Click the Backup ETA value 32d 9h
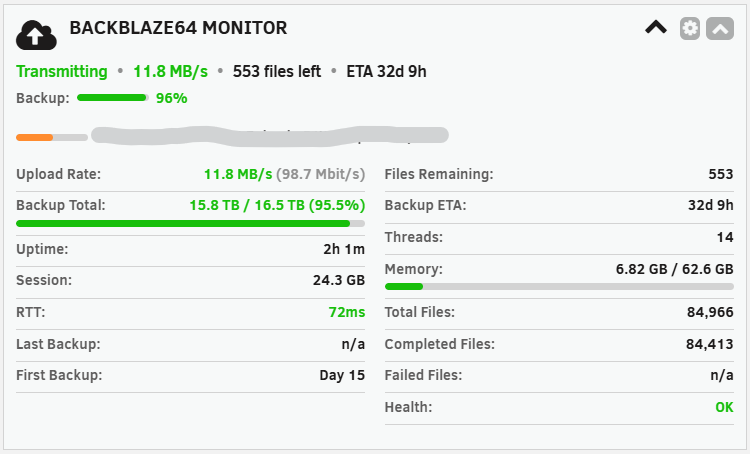The image size is (750, 454). [711, 205]
